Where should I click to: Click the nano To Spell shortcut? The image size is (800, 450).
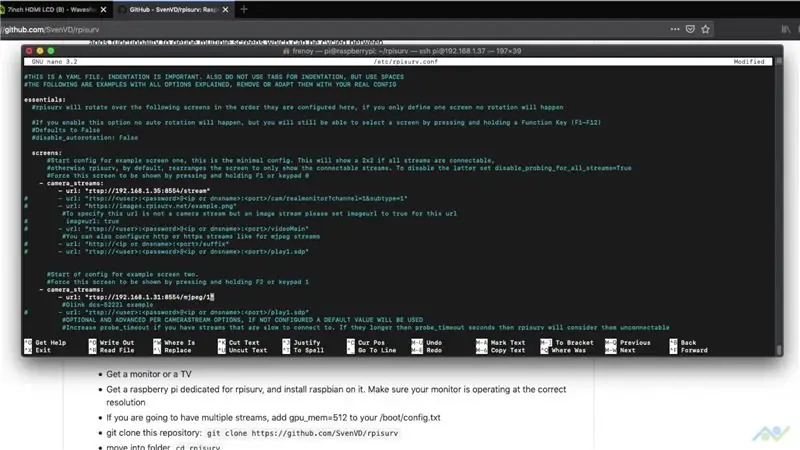click(304, 351)
